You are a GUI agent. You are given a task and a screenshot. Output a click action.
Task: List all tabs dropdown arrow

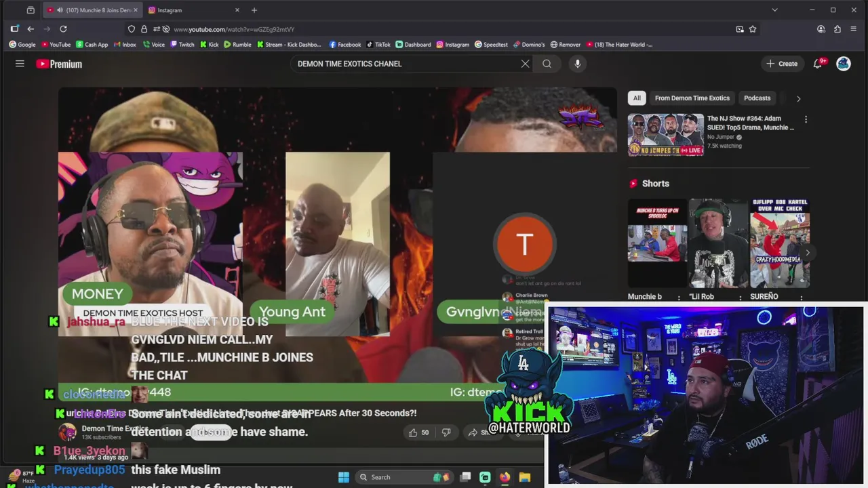(x=774, y=10)
